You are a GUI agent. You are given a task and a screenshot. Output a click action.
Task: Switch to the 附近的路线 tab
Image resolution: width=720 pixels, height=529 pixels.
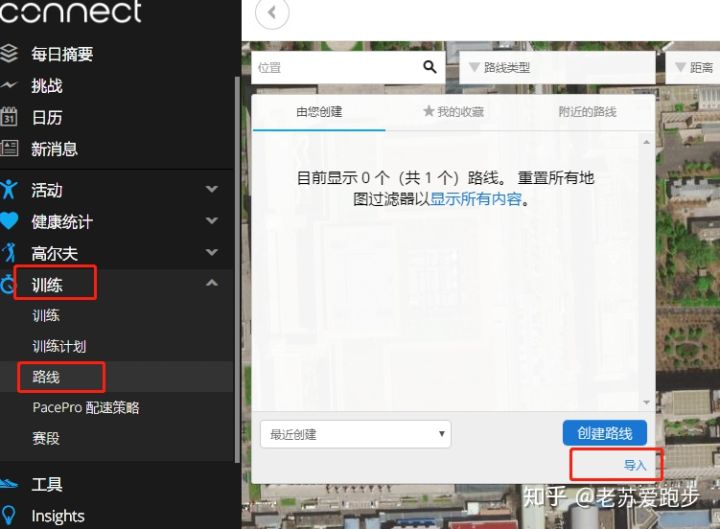(x=587, y=112)
